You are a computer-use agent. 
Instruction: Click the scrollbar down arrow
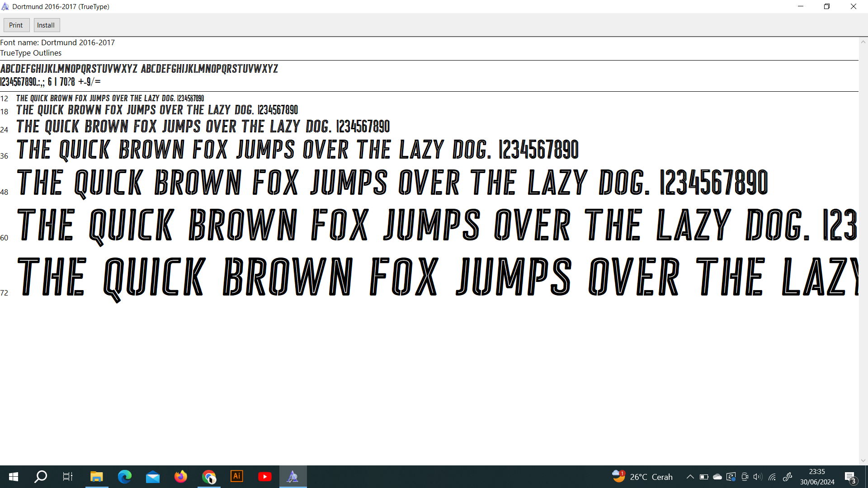click(x=863, y=460)
